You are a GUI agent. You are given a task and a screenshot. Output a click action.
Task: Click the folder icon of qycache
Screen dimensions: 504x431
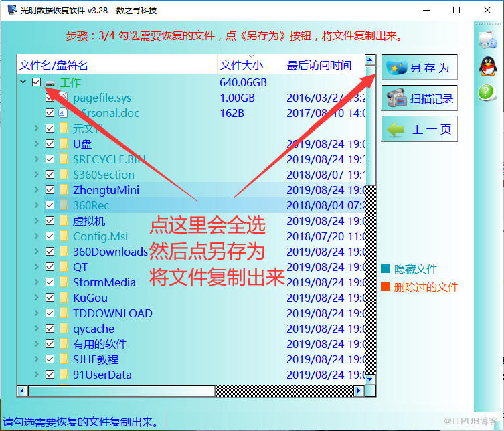pyautogui.click(x=64, y=329)
